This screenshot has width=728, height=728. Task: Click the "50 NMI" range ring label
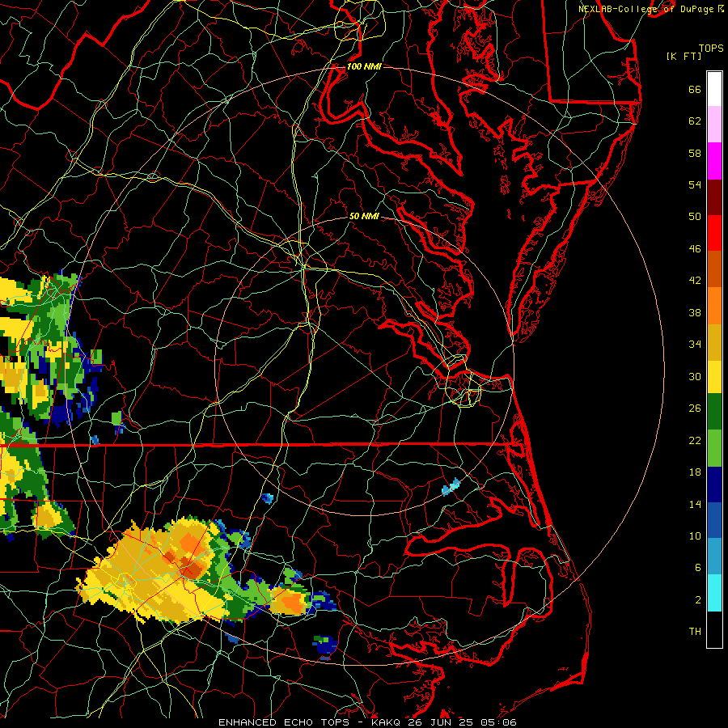364,216
